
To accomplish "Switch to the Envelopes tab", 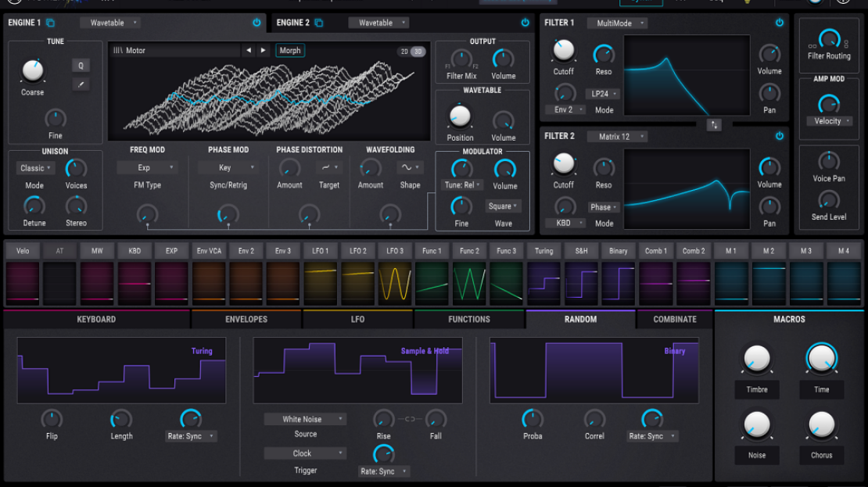I will coord(246,319).
